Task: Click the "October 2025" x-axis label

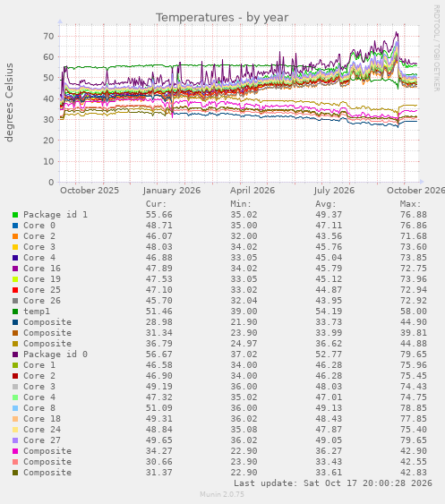Action: [90, 191]
